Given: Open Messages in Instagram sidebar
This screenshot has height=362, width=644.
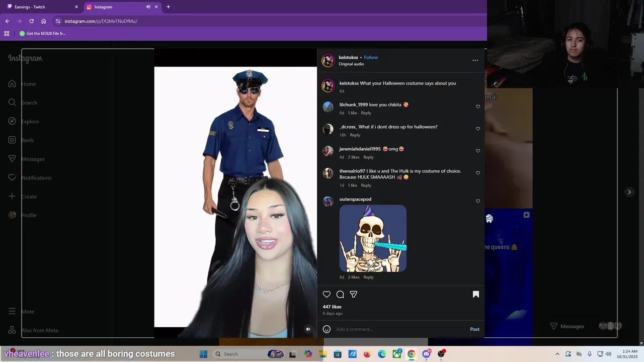Looking at the screenshot, I should point(26,159).
